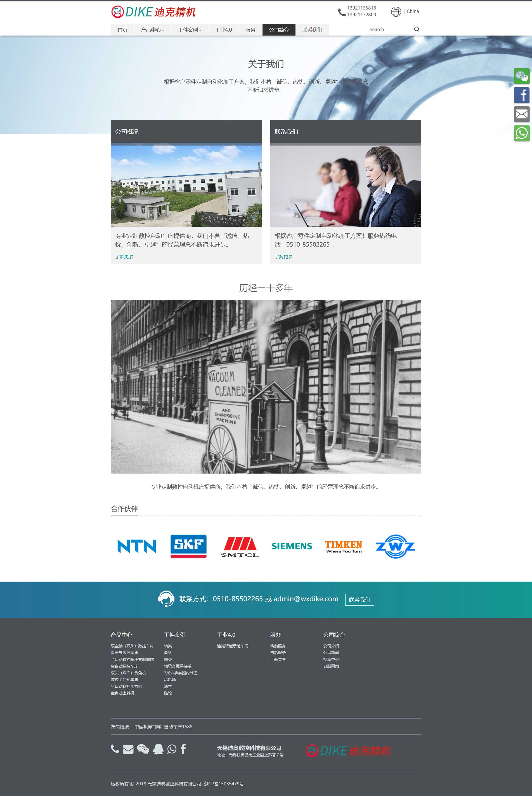Click the footer Facebook icon
The height and width of the screenshot is (796, 532).
point(183,749)
